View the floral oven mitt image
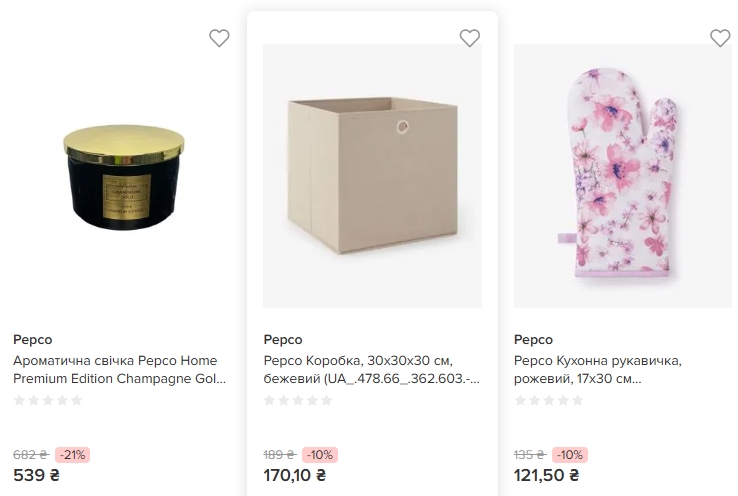The height and width of the screenshot is (496, 738). pos(625,176)
